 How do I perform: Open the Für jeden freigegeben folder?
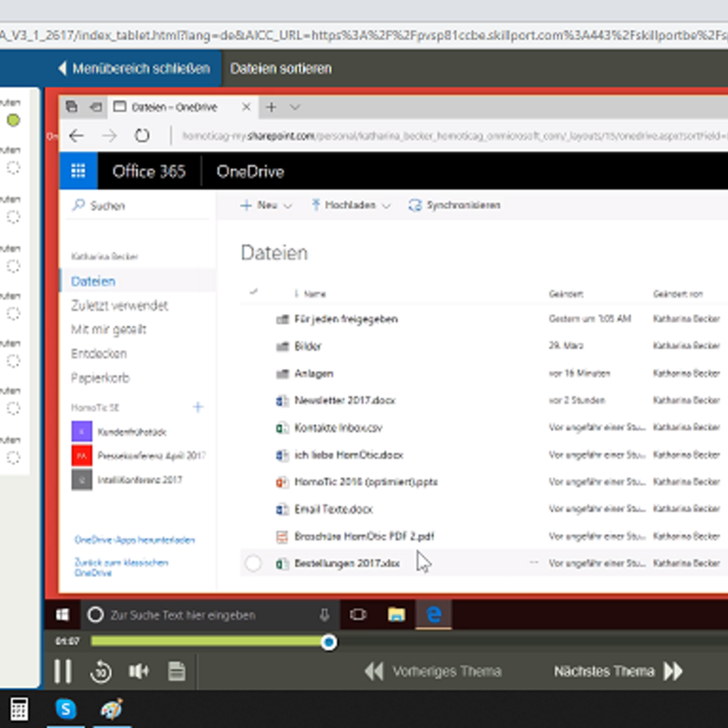pyautogui.click(x=346, y=319)
